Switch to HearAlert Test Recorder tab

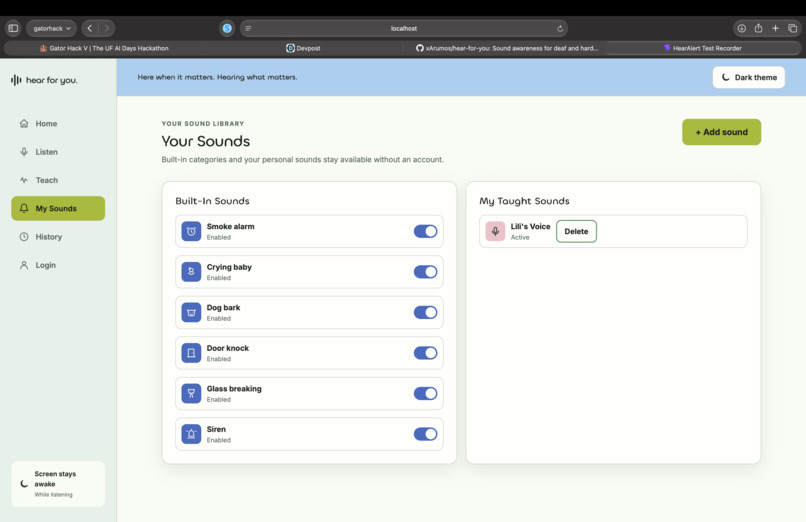[x=702, y=48]
